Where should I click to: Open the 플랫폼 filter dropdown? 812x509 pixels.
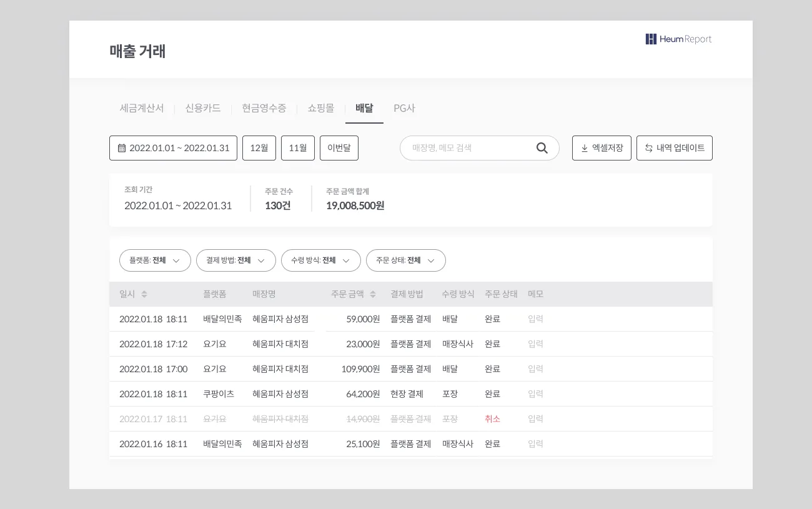pyautogui.click(x=155, y=260)
